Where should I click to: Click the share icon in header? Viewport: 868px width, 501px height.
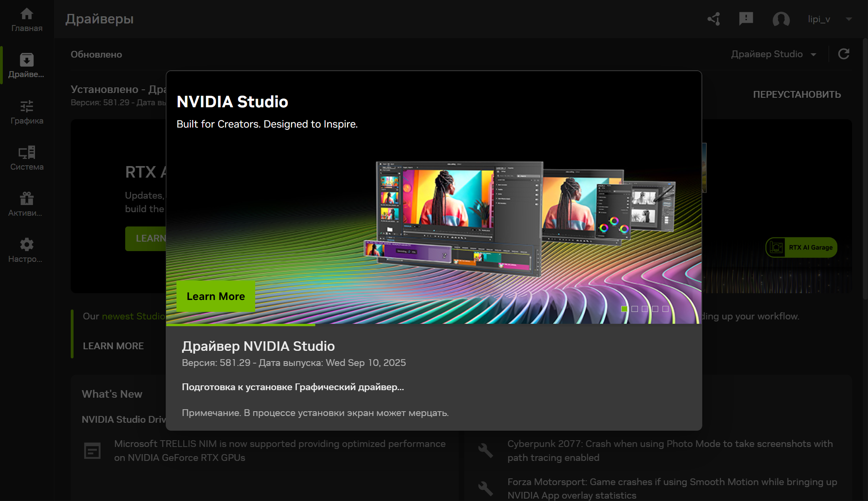click(x=714, y=19)
